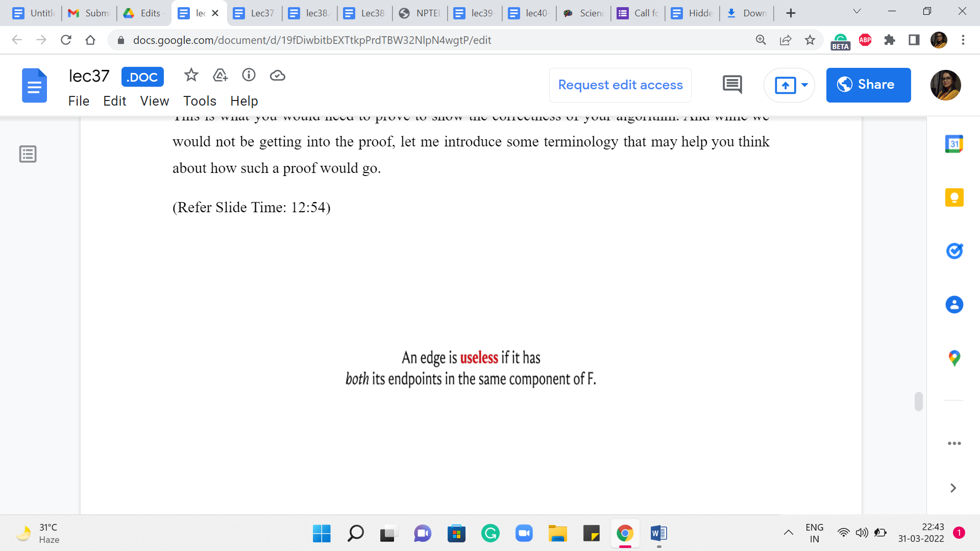This screenshot has height=551, width=980.
Task: Open the tab search chevron
Action: click(x=857, y=12)
